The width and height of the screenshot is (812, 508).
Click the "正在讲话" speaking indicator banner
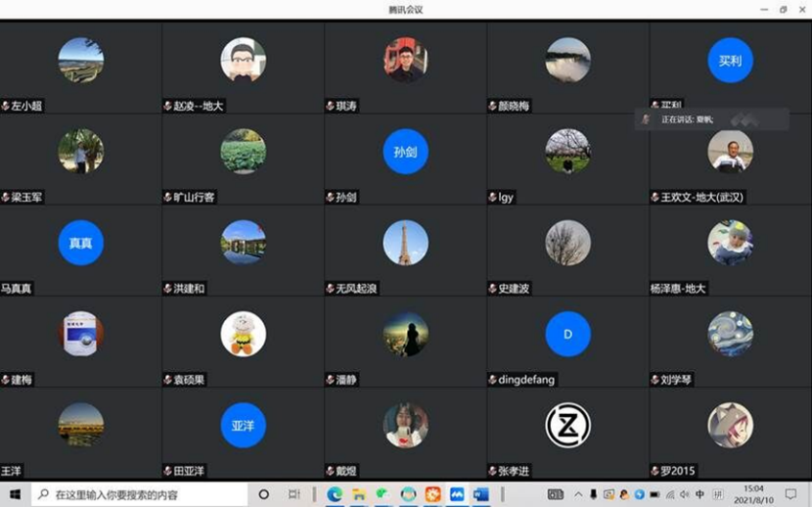[712, 119]
